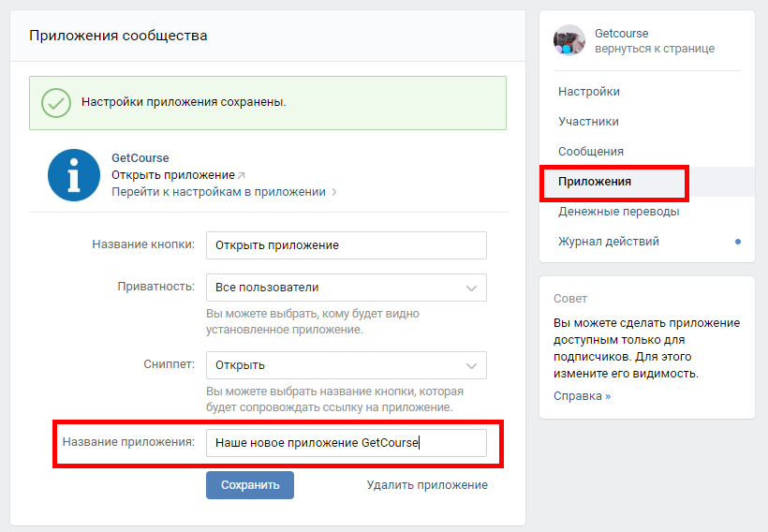This screenshot has width=768, height=532.
Task: Click the Приложения сообщества page heading
Action: point(118,36)
